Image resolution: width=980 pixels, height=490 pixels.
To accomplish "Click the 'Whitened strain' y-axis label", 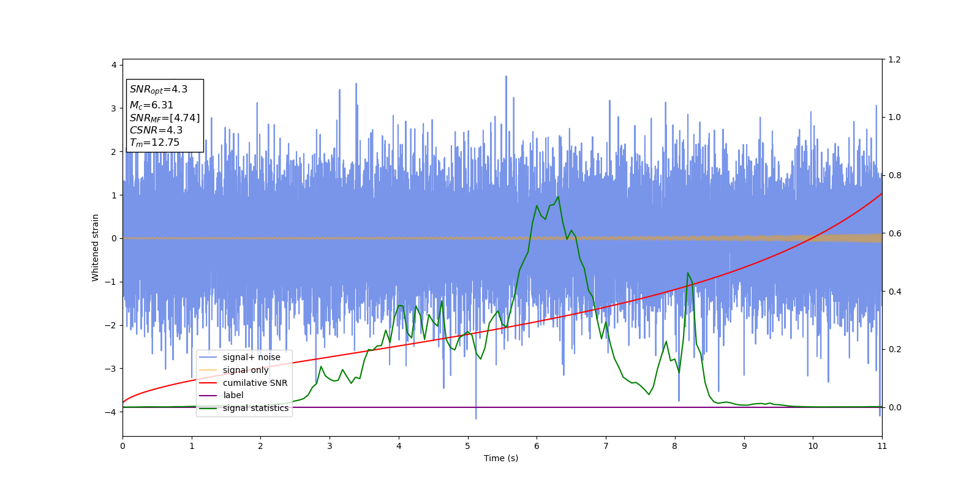I will click(x=96, y=247).
